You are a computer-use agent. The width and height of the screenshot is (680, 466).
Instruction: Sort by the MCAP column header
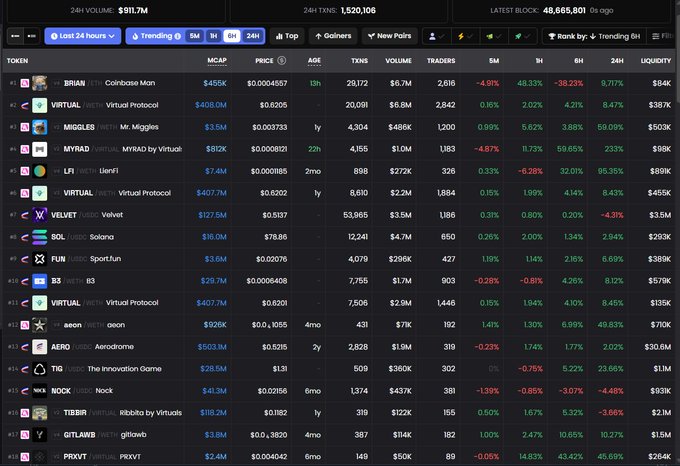217,61
